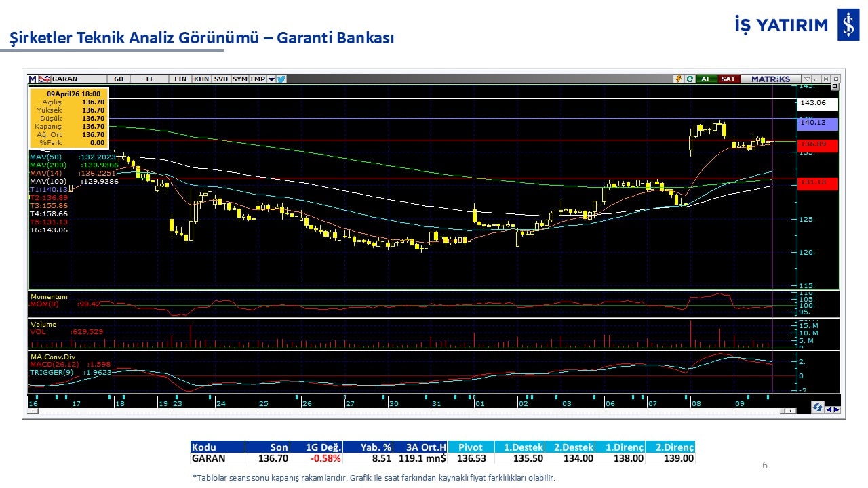Expand the triangle menu beside MATRIKS
The width and height of the screenshot is (868, 488).
(807, 79)
